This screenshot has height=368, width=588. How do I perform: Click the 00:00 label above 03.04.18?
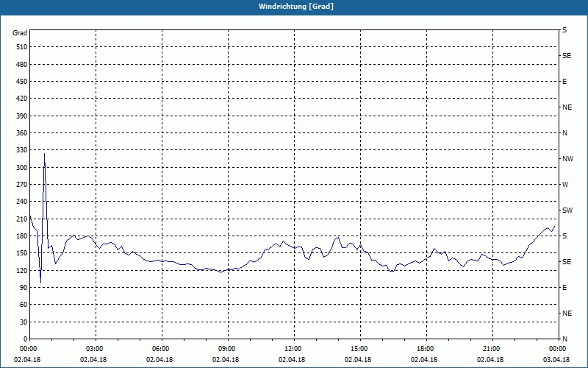pyautogui.click(x=556, y=349)
